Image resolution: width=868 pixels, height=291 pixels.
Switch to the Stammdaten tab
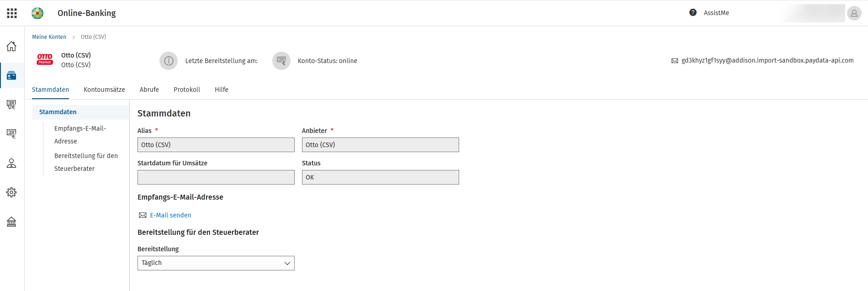[x=50, y=90]
